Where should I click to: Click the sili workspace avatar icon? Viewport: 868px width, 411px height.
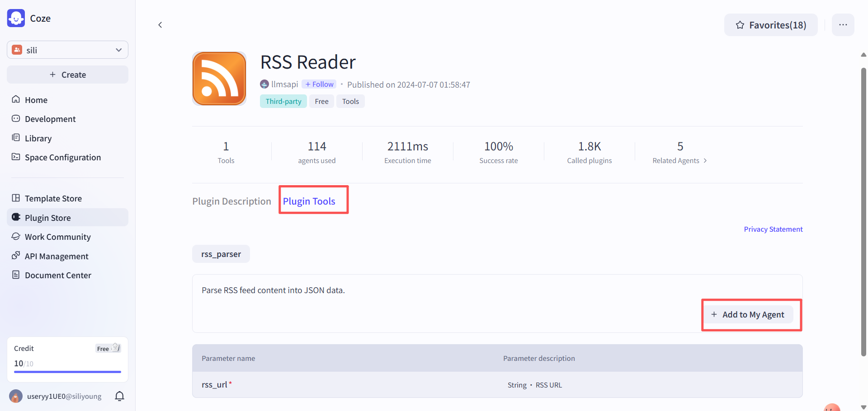pos(17,50)
